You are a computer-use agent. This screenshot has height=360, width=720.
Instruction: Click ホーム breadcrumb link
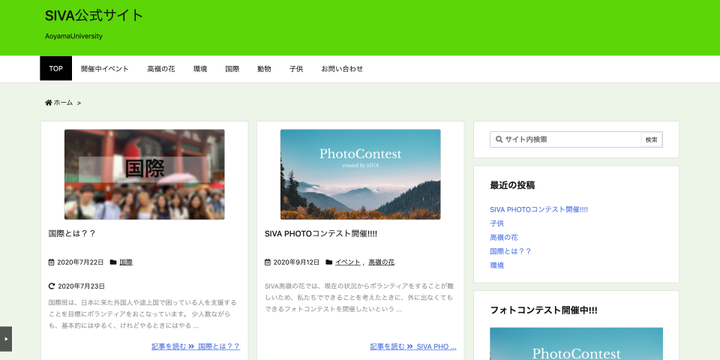[63, 103]
